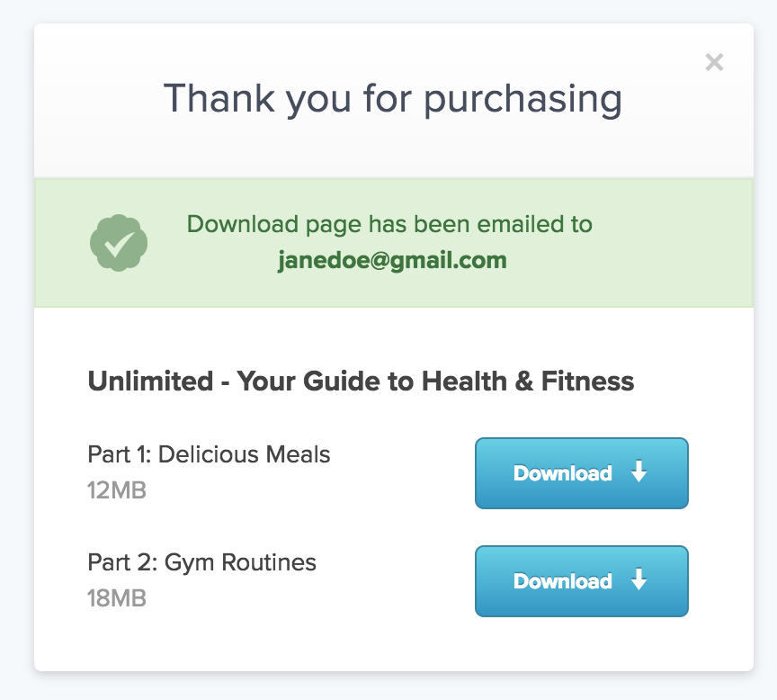Click the word Download in Delicious Meals button

(x=562, y=473)
